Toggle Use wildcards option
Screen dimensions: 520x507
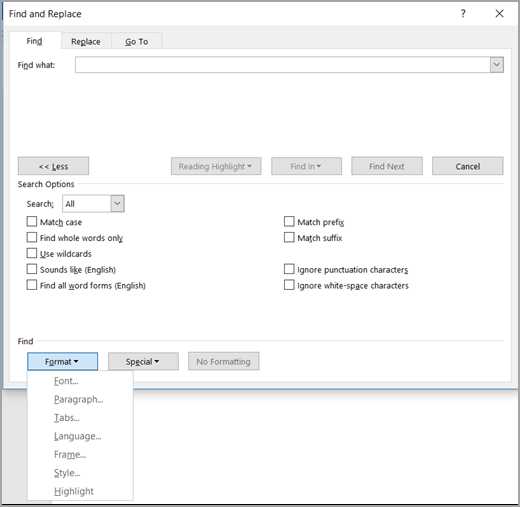(x=32, y=253)
